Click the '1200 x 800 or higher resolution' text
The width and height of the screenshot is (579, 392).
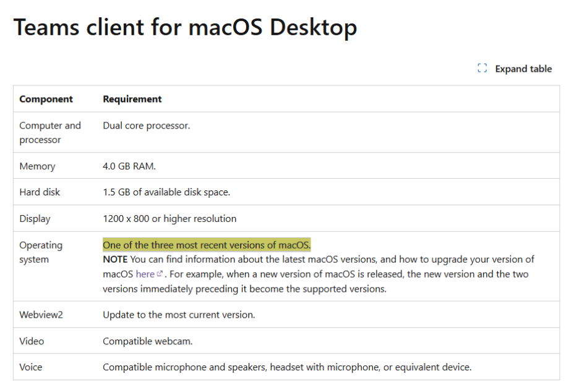click(169, 218)
